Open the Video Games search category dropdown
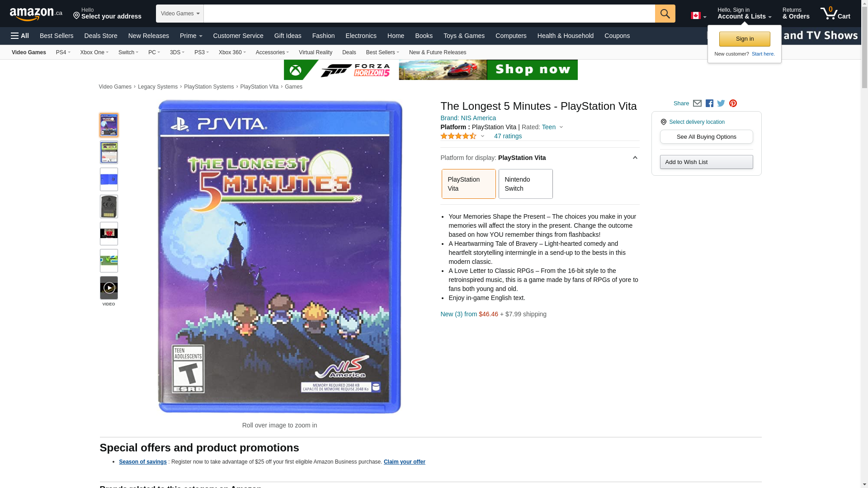This screenshot has height=488, width=868. coord(180,14)
